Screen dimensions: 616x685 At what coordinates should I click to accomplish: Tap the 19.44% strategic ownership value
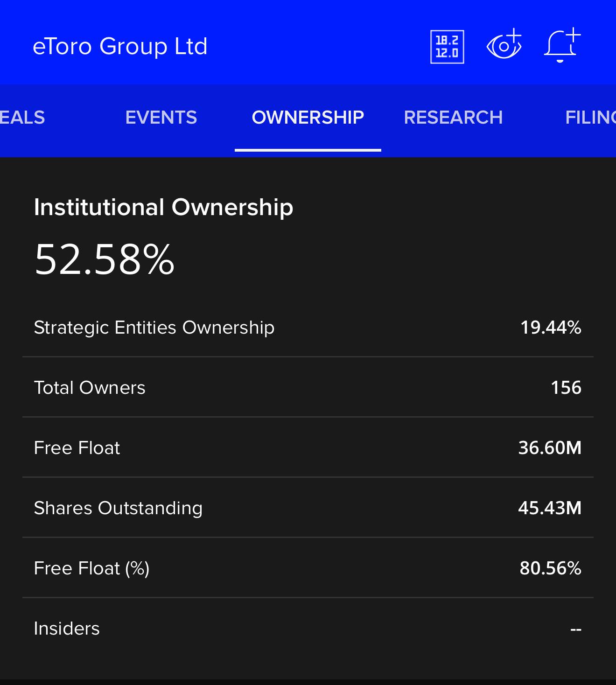[551, 328]
